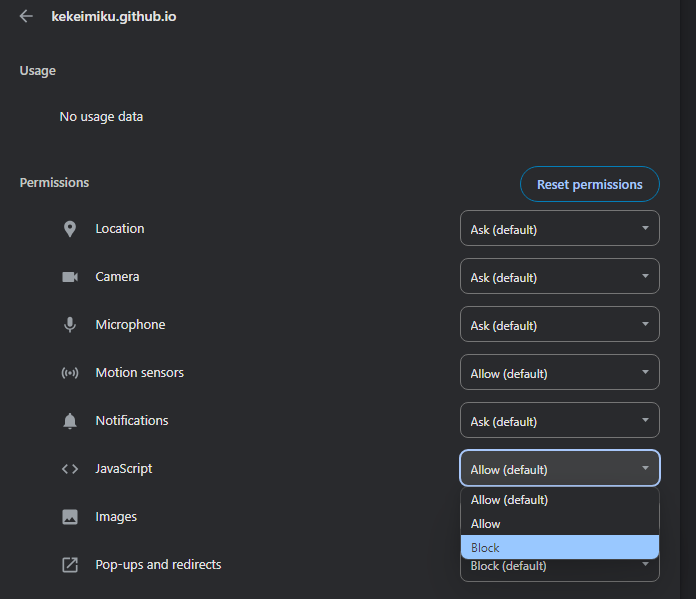Expand the Notifications permission dropdown
This screenshot has height=599, width=696.
[x=560, y=420]
